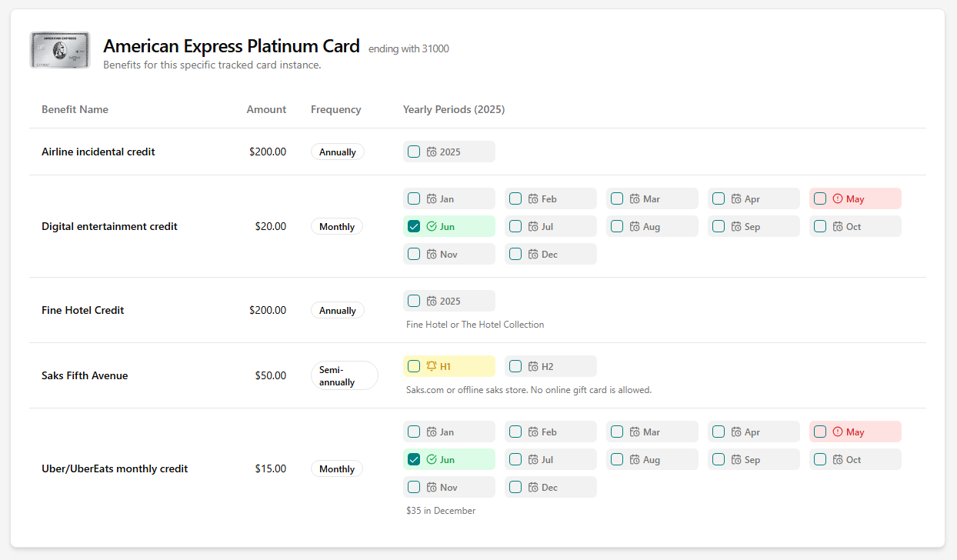Check the Uber credit Dec checkbox
Viewport: 957px width, 560px height.
coord(515,487)
